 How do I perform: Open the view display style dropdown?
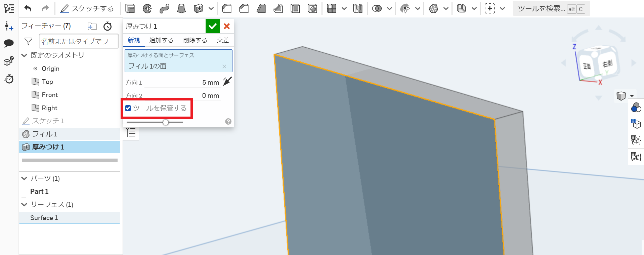(x=632, y=96)
